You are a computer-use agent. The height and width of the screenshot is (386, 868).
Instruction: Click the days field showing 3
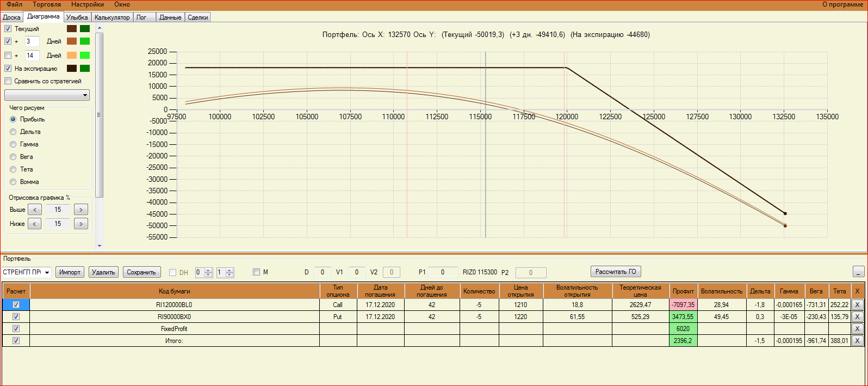click(32, 41)
